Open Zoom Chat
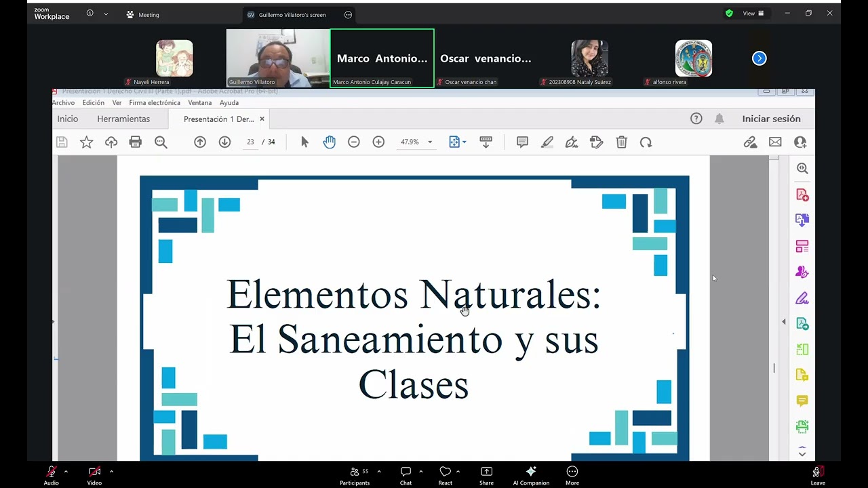 (406, 475)
